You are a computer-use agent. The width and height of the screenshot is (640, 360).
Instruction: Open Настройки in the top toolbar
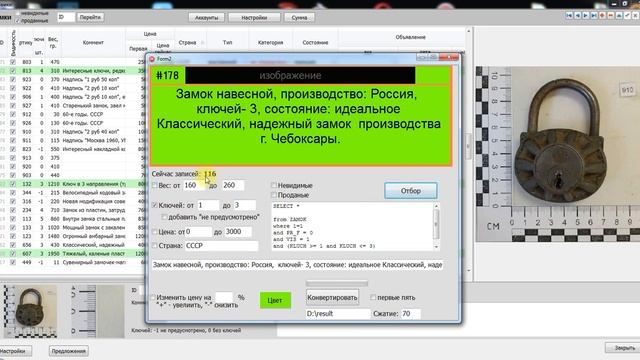pos(254,18)
